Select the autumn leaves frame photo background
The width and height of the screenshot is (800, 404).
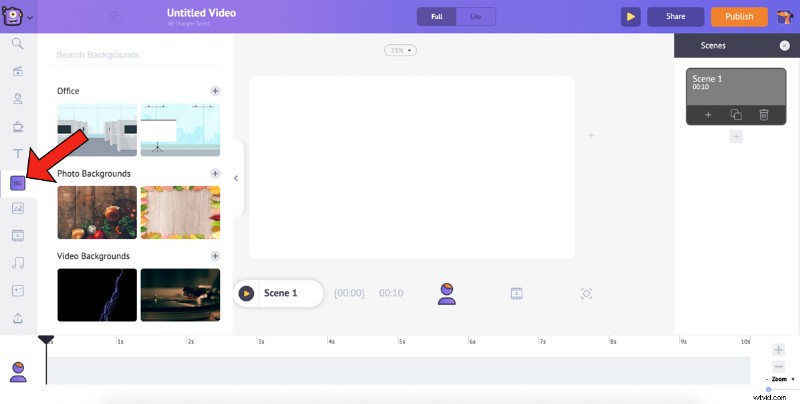point(181,212)
